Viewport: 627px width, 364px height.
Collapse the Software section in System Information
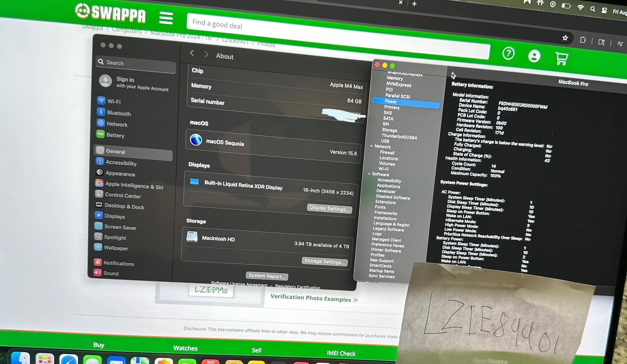coord(369,174)
